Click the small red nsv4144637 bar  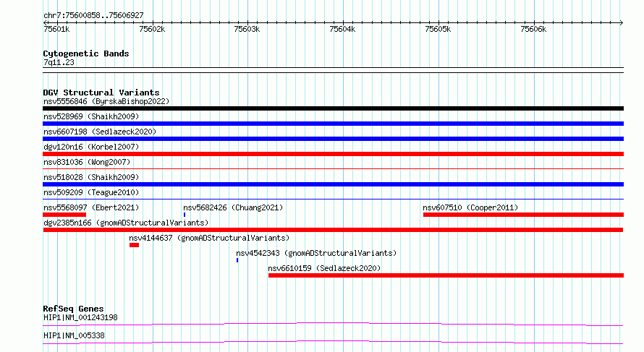(x=134, y=245)
